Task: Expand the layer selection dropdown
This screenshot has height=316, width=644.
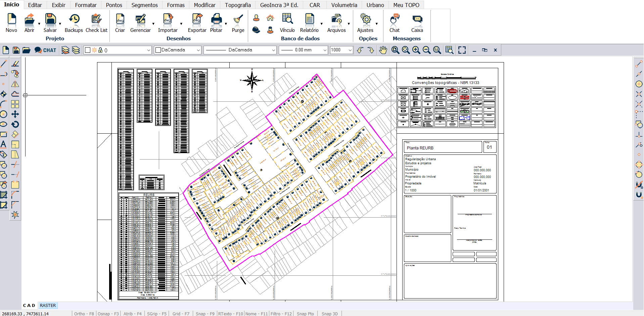Action: click(x=148, y=50)
